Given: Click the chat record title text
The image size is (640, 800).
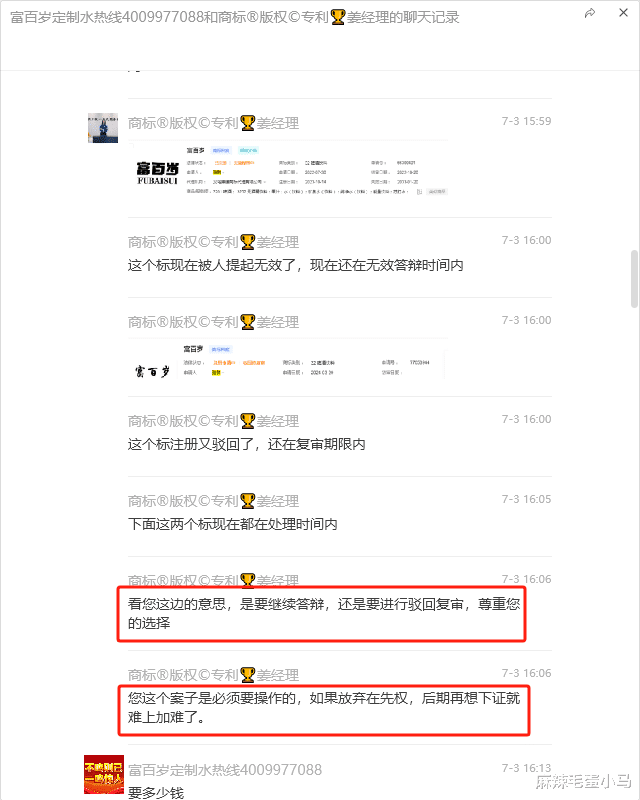Looking at the screenshot, I should (235, 17).
